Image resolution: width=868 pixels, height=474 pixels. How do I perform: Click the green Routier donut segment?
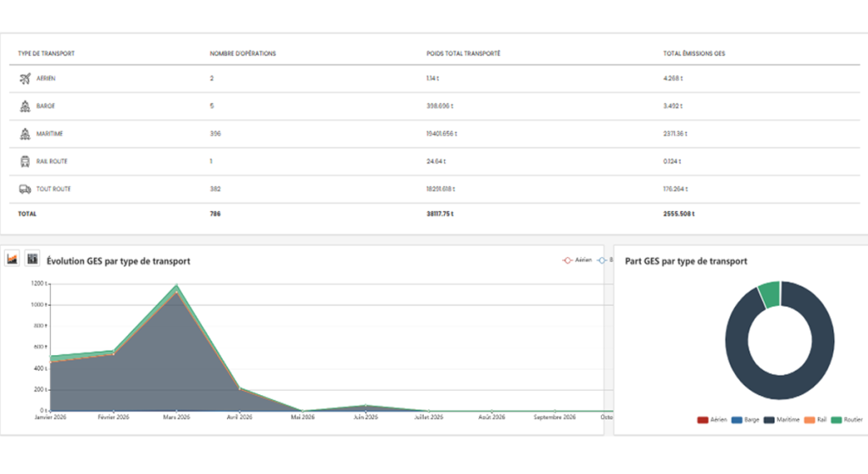pos(770,294)
